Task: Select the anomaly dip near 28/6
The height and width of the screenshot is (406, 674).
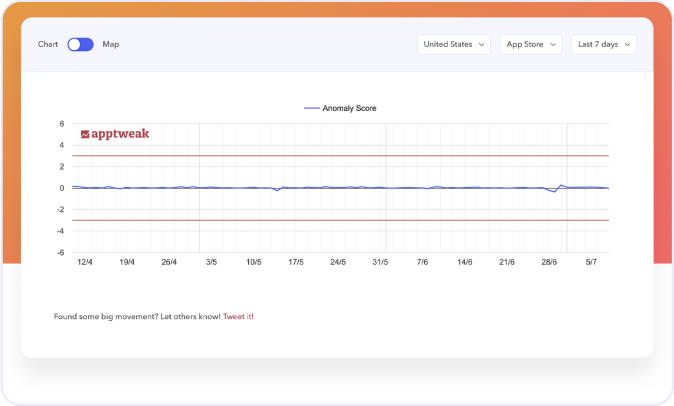Action: 554,191
